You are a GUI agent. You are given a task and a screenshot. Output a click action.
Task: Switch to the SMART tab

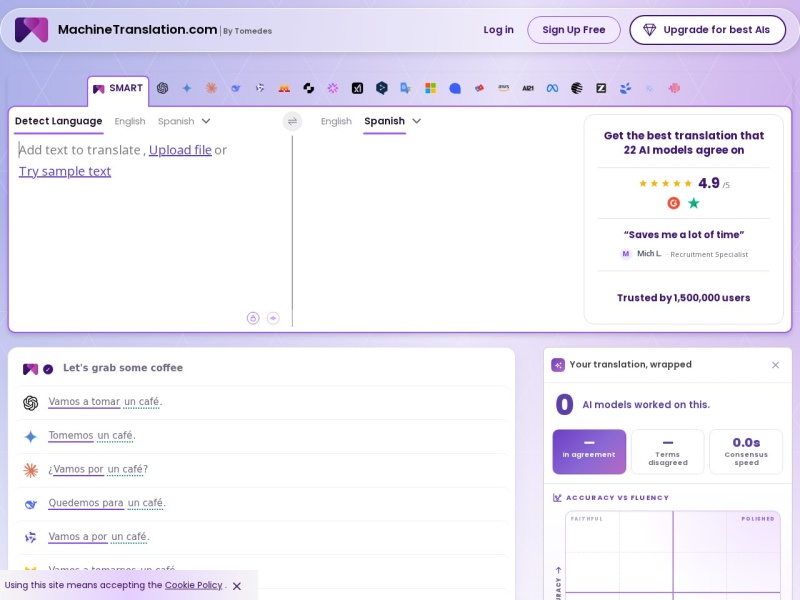tap(118, 89)
